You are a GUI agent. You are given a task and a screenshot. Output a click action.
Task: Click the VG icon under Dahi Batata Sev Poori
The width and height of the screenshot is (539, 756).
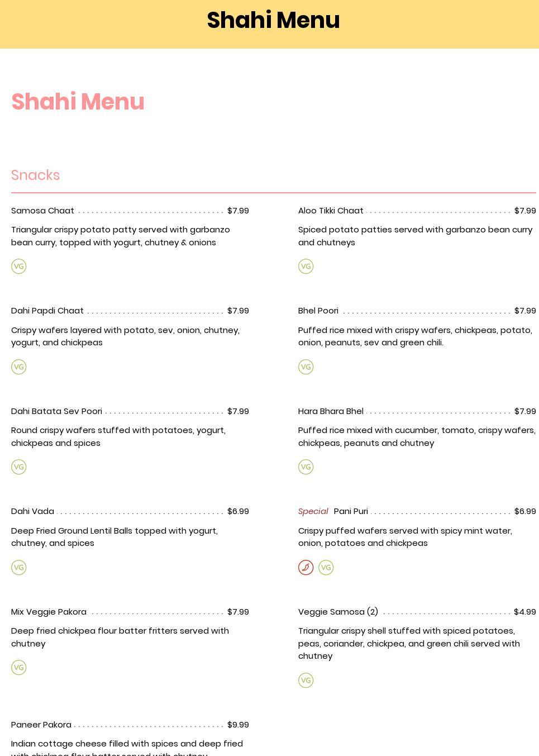(19, 467)
